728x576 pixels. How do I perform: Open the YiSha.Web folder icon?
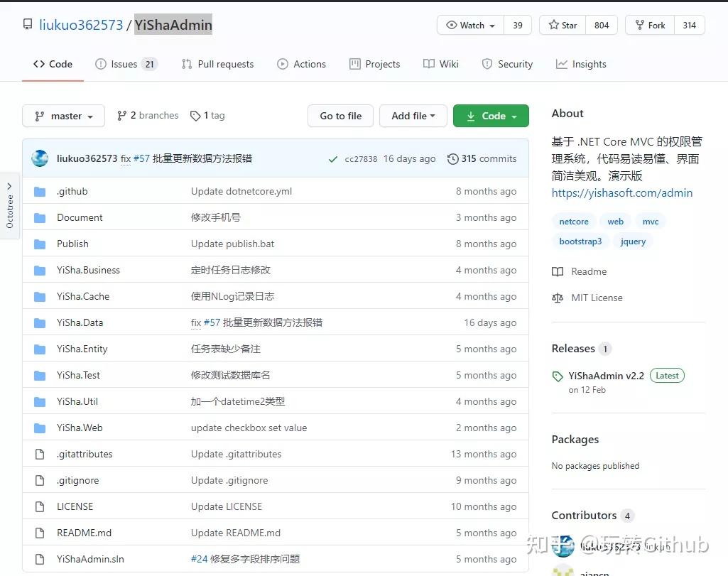coord(40,428)
